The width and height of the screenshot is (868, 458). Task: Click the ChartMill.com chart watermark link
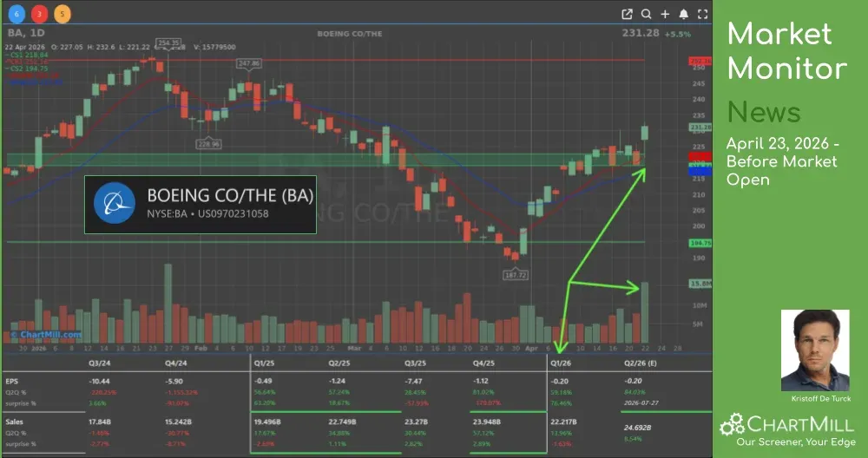(x=46, y=335)
